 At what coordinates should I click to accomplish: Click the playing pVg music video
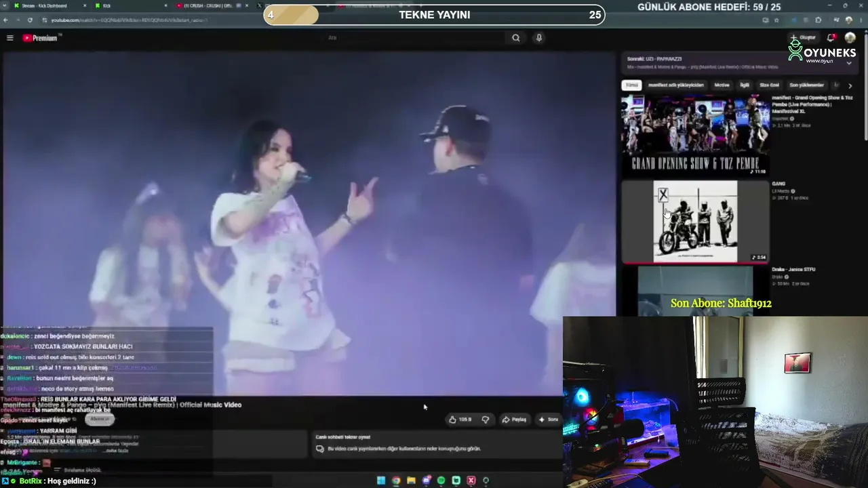click(309, 224)
